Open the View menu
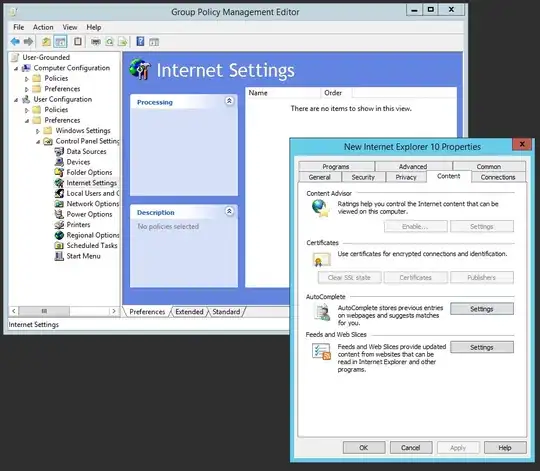The height and width of the screenshot is (471, 540). pos(70,27)
